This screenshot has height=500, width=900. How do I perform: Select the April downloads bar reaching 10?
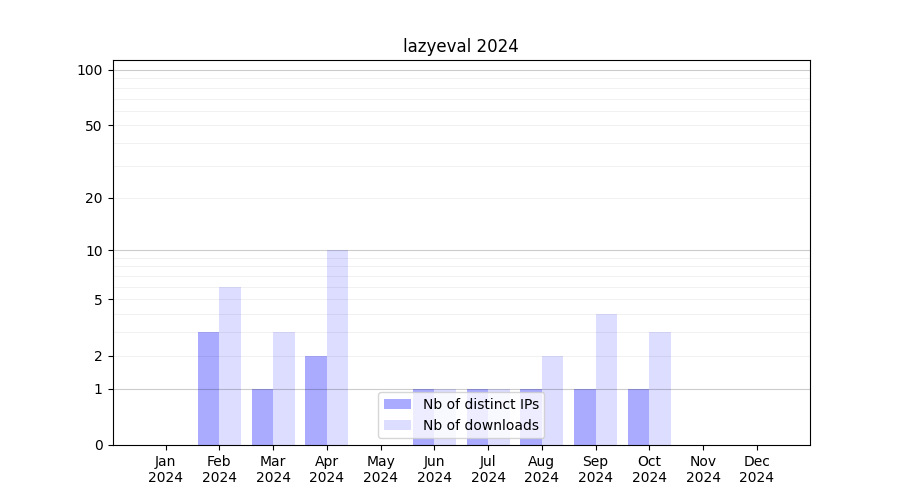click(x=337, y=347)
